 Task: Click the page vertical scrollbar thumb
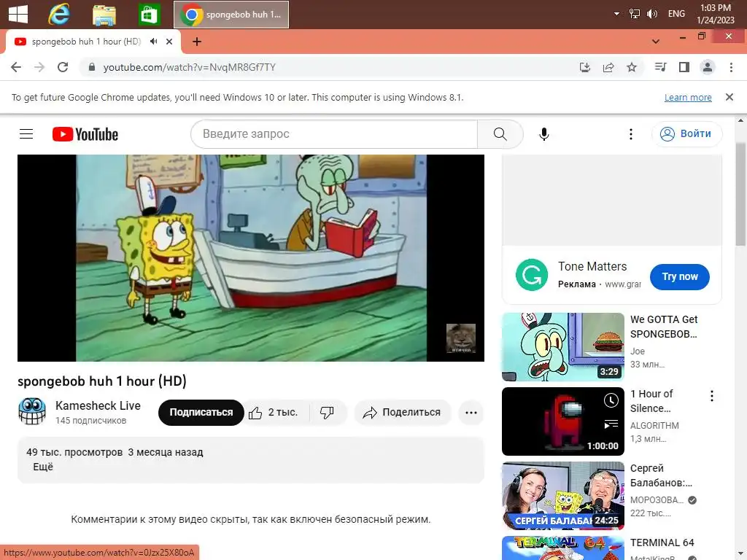(741, 194)
